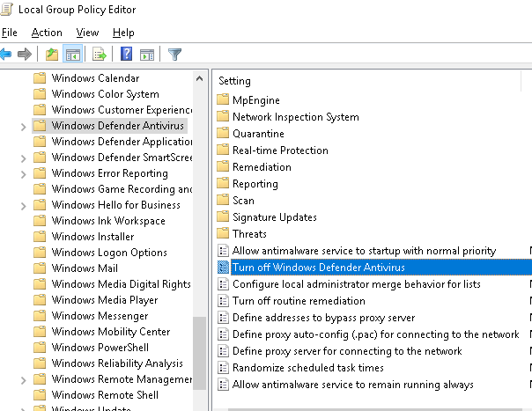Select Windows Installer in tree
532x411 pixels.
tap(92, 237)
